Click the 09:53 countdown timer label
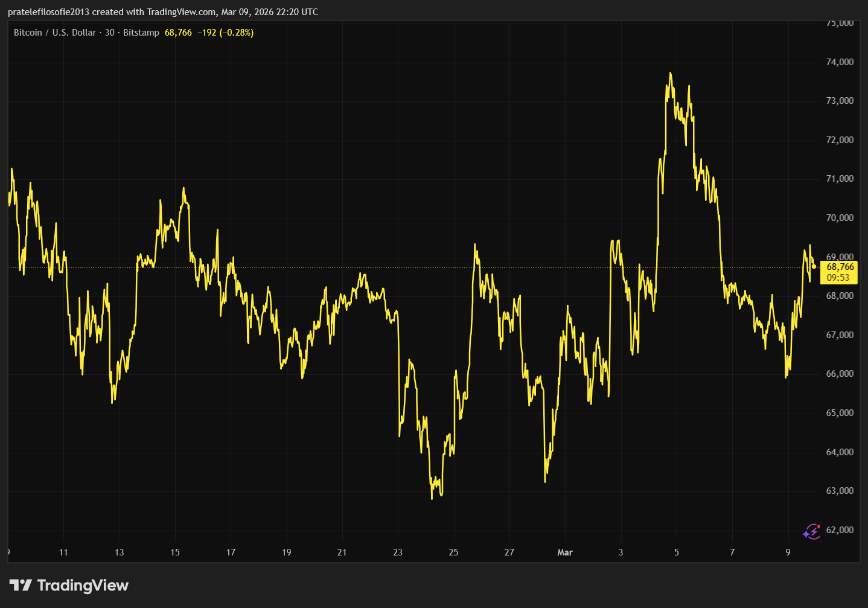This screenshot has height=608, width=868. coord(838,278)
